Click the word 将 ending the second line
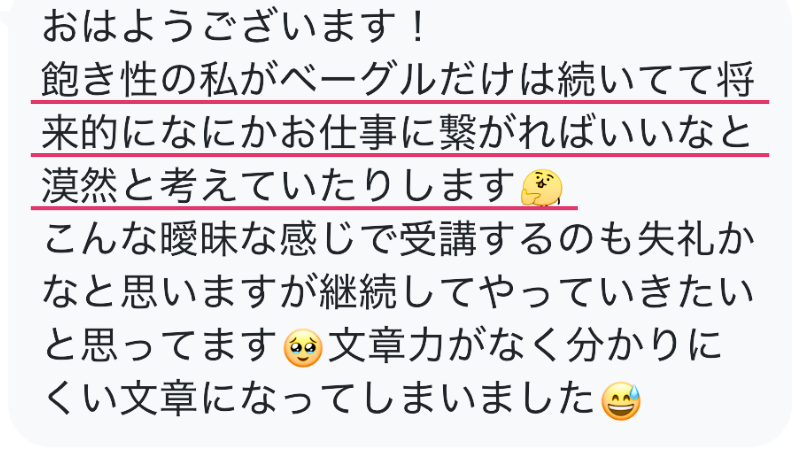Image resolution: width=800 pixels, height=450 pixels. [735, 80]
